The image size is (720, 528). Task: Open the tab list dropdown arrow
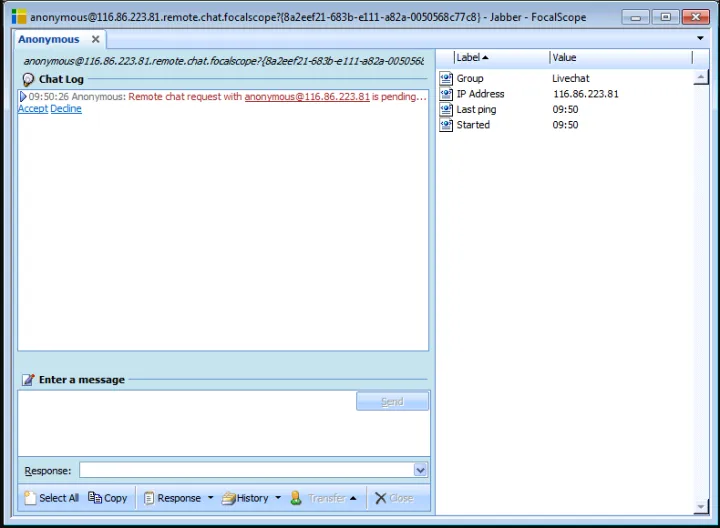[x=700, y=38]
